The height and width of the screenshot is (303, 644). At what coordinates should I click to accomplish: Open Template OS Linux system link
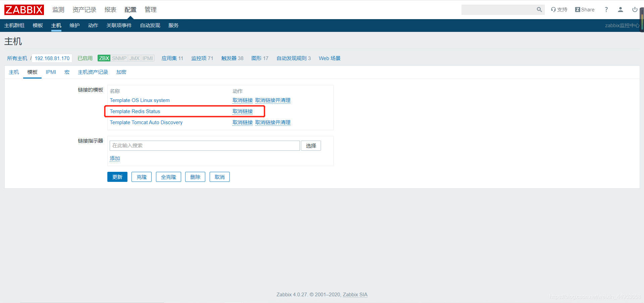[140, 100]
